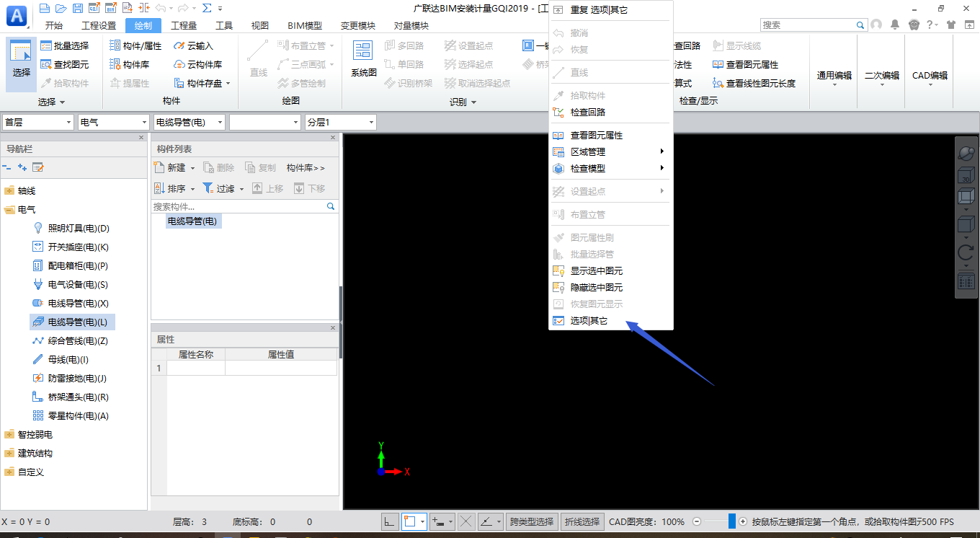Expand the 构件存盘 dropdown arrow

pos(228,84)
